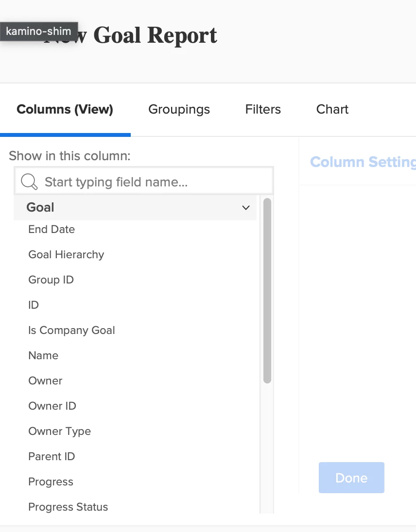The image size is (416, 532).
Task: Open the Groupings tab
Action: 179,110
